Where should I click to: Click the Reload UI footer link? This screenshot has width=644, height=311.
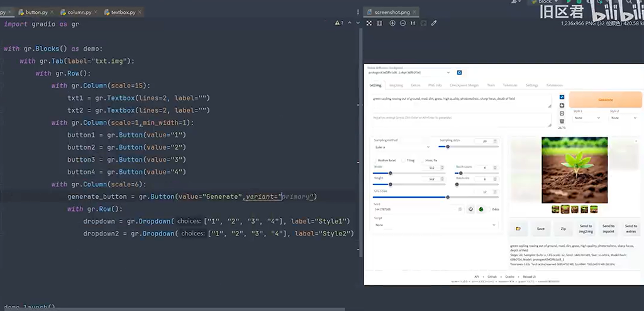point(529,277)
